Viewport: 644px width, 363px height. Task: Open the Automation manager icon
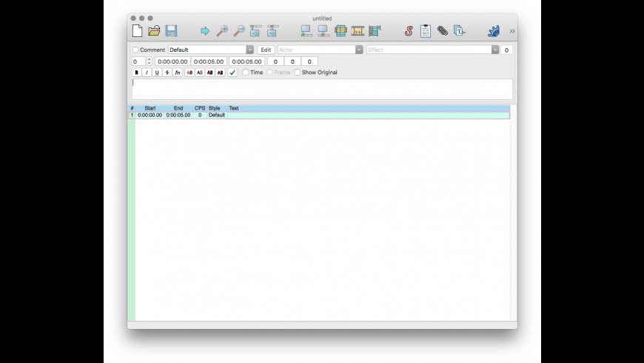pos(494,31)
